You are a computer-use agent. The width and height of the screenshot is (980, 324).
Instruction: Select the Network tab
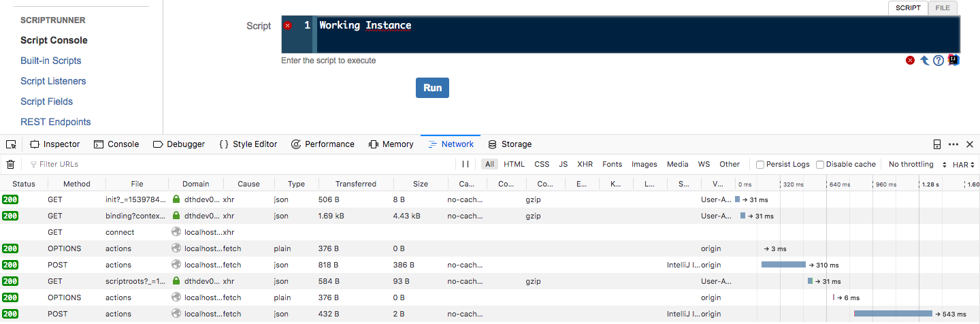click(451, 144)
